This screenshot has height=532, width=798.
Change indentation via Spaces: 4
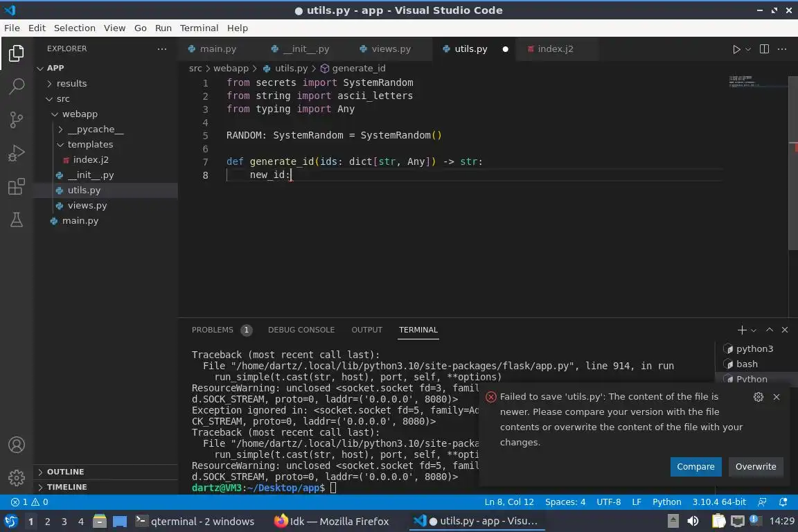[565, 502]
